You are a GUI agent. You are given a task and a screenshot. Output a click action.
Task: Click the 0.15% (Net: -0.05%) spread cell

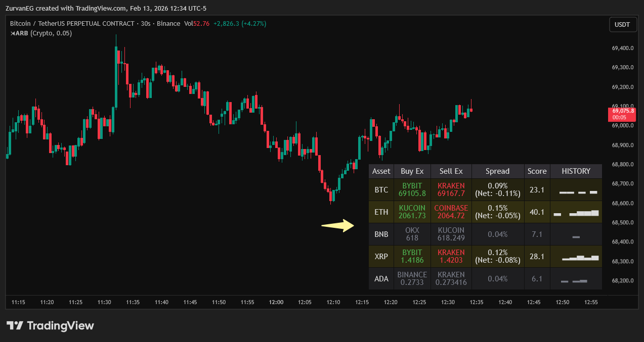coord(498,212)
